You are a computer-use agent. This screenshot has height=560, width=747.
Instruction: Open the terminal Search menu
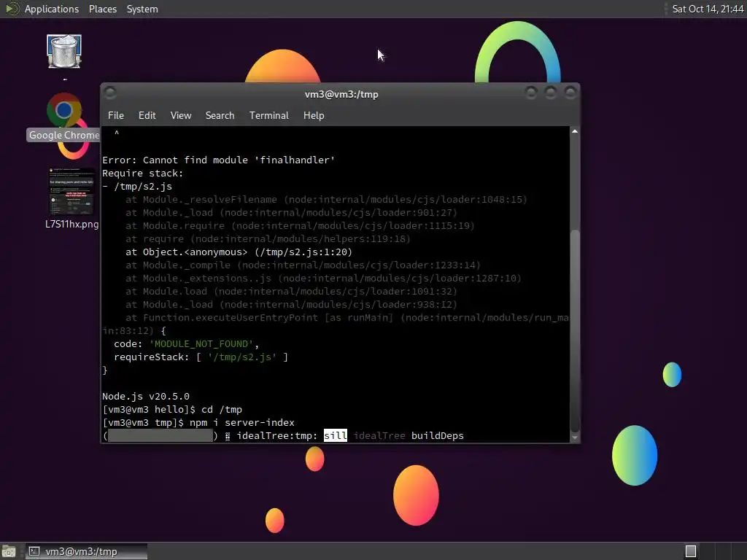click(x=220, y=116)
